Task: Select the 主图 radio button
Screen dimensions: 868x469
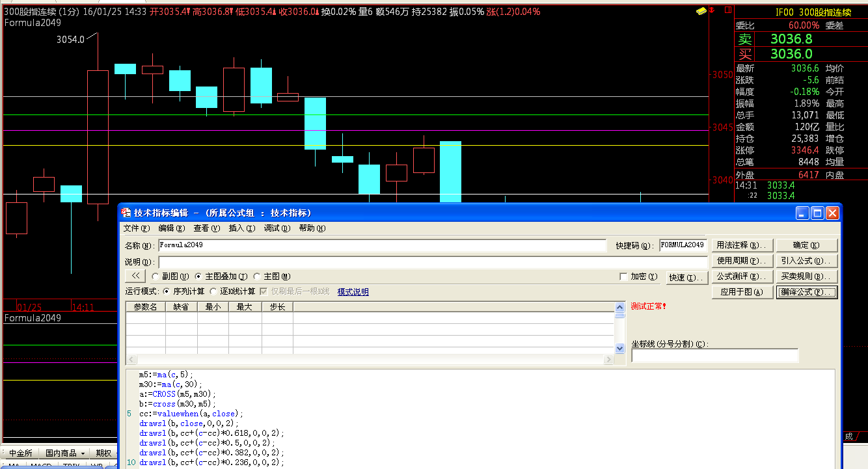Action: coord(257,276)
